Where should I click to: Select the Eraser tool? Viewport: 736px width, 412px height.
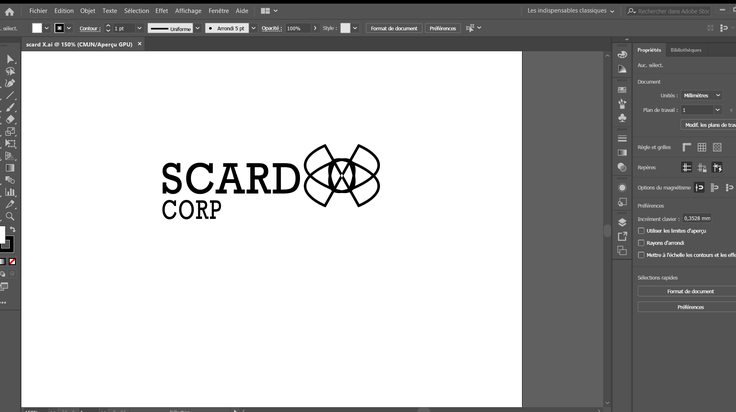pyautogui.click(x=10, y=119)
